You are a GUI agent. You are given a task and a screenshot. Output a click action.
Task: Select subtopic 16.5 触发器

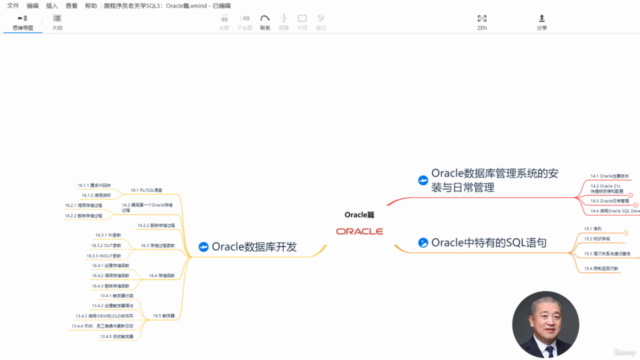click(164, 316)
